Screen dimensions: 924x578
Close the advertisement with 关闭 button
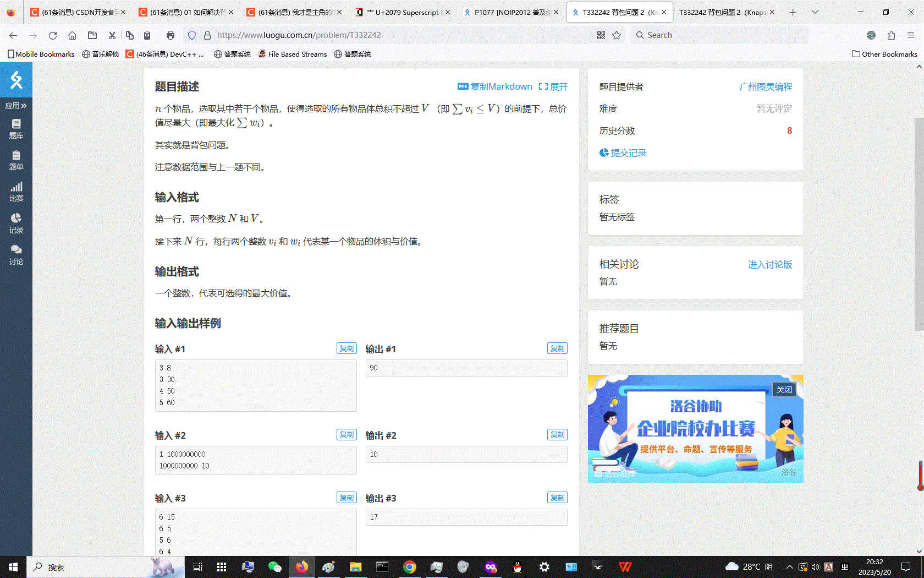click(784, 390)
